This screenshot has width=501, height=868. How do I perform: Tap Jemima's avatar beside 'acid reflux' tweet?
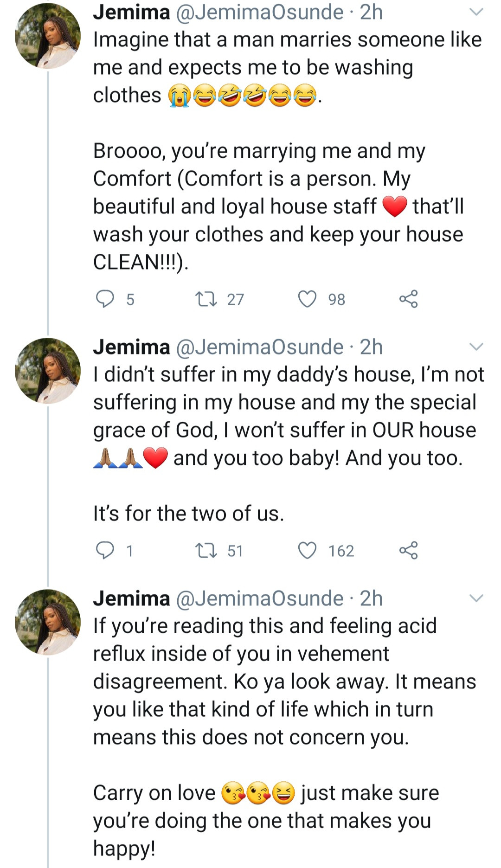coord(48,622)
